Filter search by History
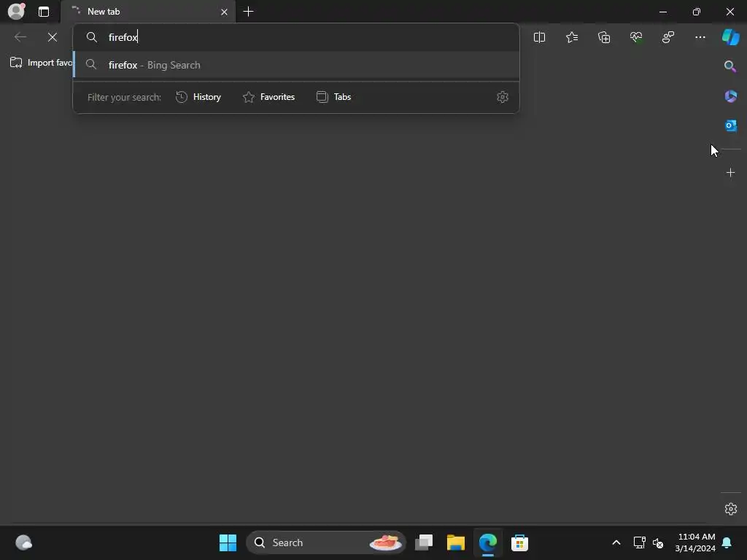 198,97
